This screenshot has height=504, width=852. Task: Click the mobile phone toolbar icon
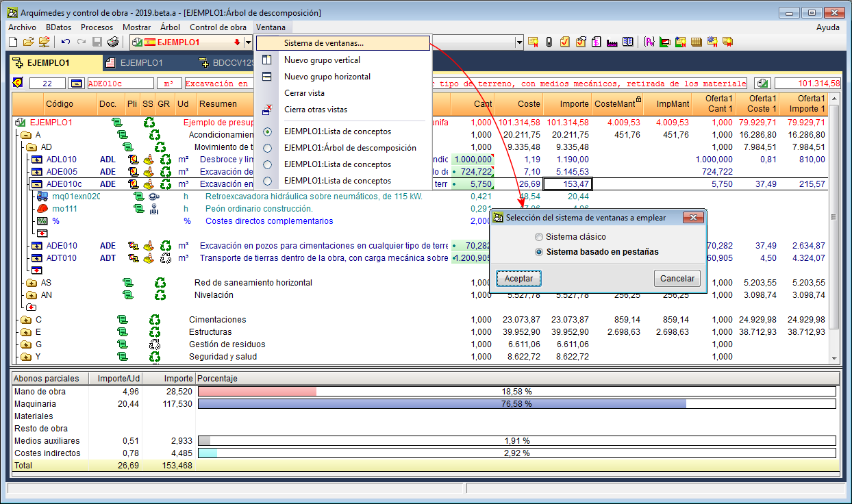549,42
